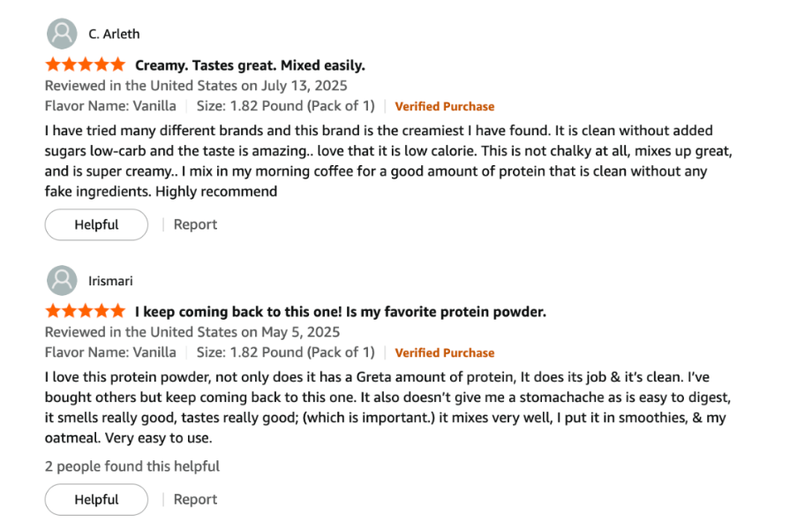The image size is (812, 530).
Task: Select the first star in C. Arleth's rating
Action: [x=51, y=64]
